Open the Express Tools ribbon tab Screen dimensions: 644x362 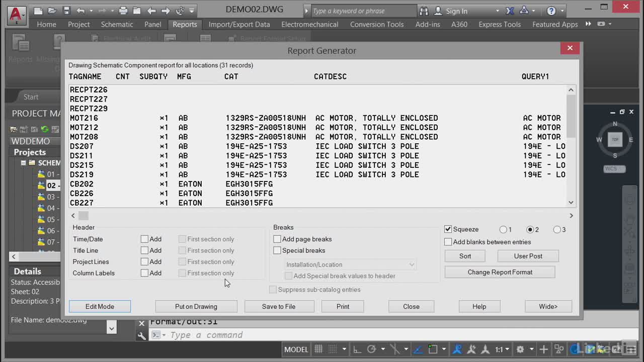[x=500, y=24]
